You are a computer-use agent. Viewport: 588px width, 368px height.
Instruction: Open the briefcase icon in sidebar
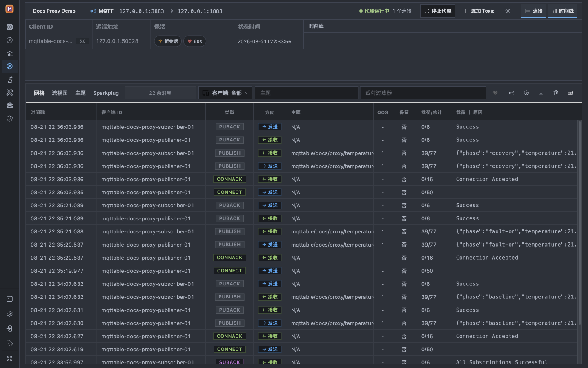[9, 105]
